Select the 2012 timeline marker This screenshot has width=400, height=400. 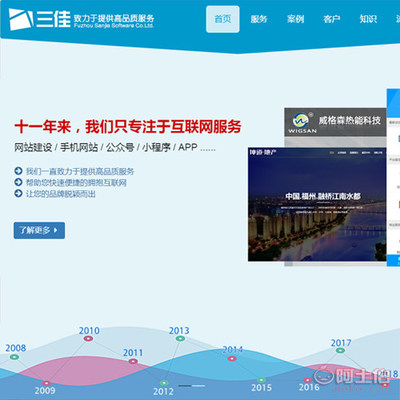pyautogui.click(x=164, y=383)
